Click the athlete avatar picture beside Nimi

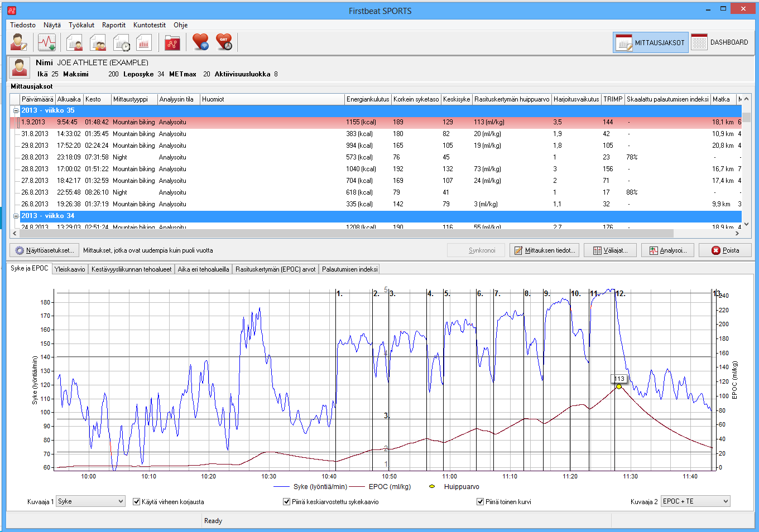click(x=20, y=68)
